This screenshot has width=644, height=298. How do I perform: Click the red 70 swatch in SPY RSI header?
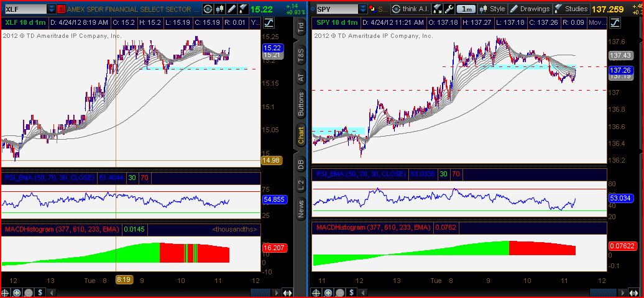pos(456,174)
